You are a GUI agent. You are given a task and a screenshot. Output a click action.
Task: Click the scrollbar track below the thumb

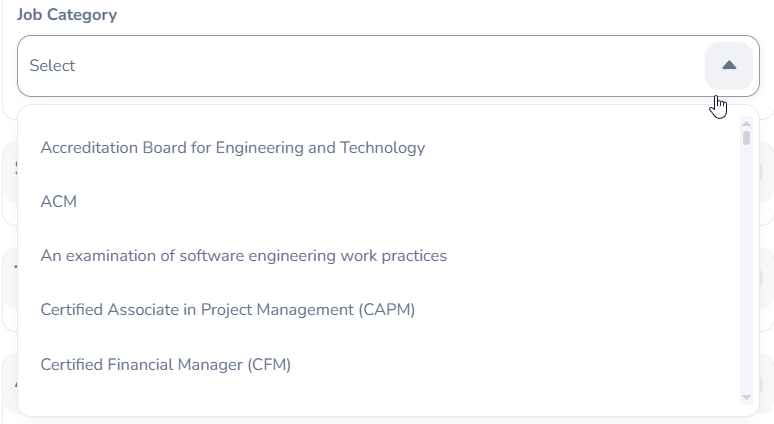tap(746, 270)
